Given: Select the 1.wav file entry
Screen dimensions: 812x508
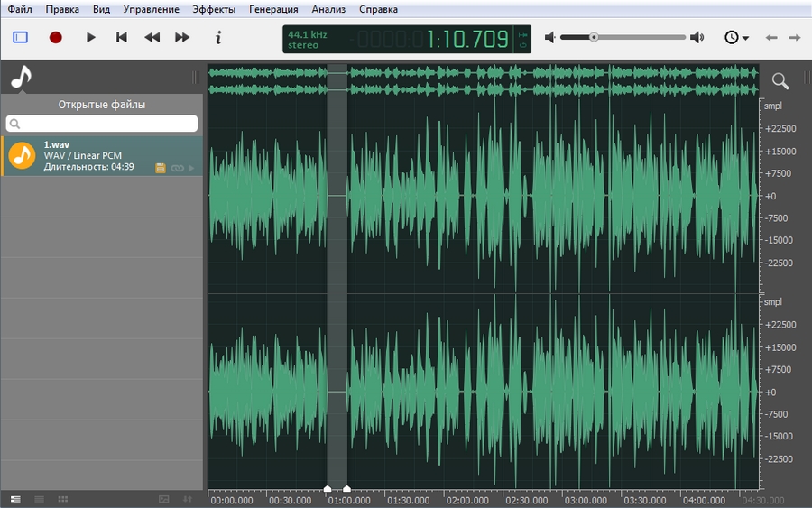Looking at the screenshot, I should (x=102, y=156).
